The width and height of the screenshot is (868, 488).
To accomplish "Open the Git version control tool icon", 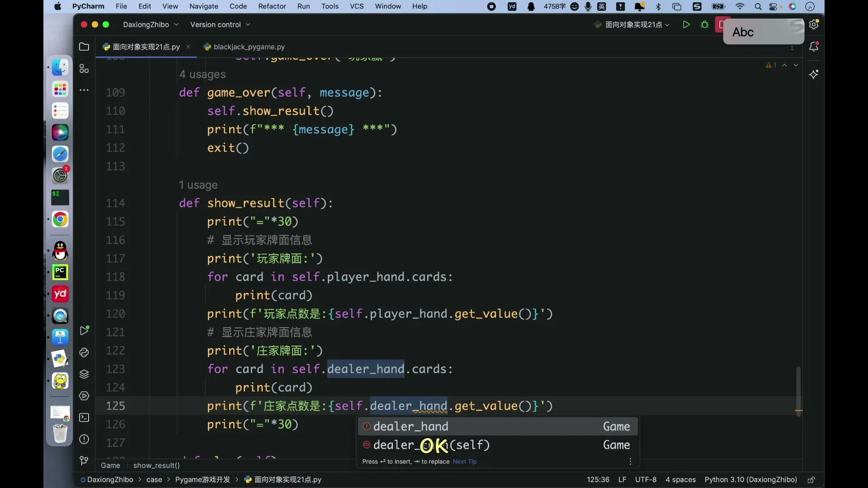I will (x=84, y=461).
